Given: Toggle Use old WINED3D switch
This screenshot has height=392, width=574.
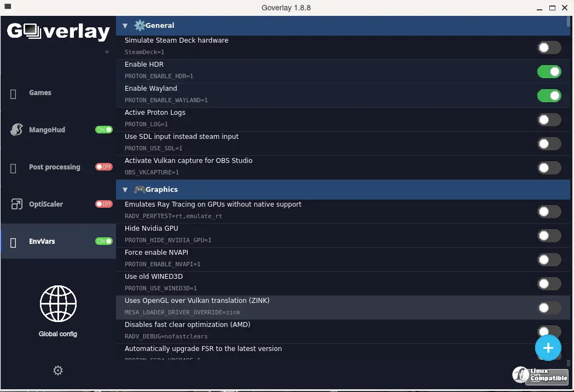Looking at the screenshot, I should pyautogui.click(x=549, y=284).
